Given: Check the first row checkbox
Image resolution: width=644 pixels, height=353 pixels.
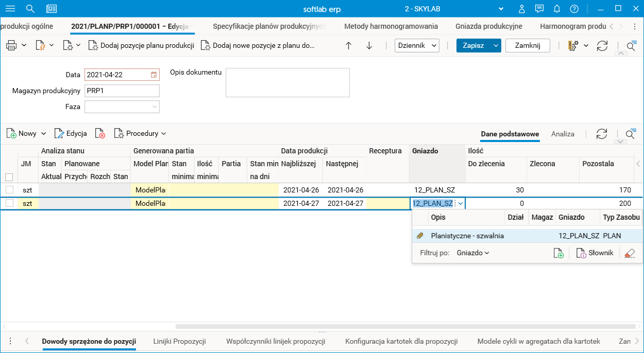Looking at the screenshot, I should (x=9, y=190).
